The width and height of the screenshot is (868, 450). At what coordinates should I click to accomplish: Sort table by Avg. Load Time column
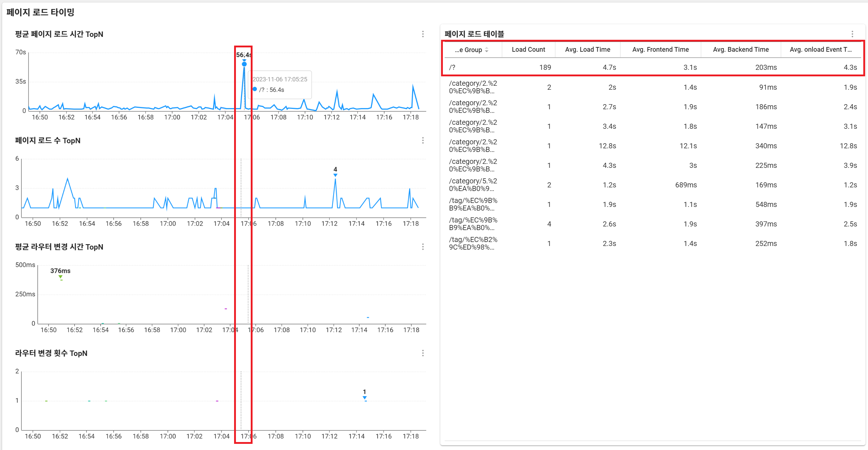588,50
